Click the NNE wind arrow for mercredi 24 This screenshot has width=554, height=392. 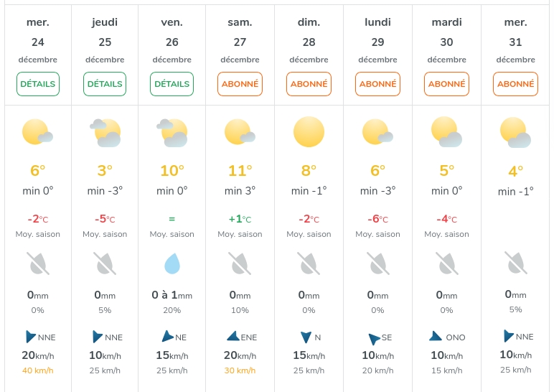coord(30,337)
